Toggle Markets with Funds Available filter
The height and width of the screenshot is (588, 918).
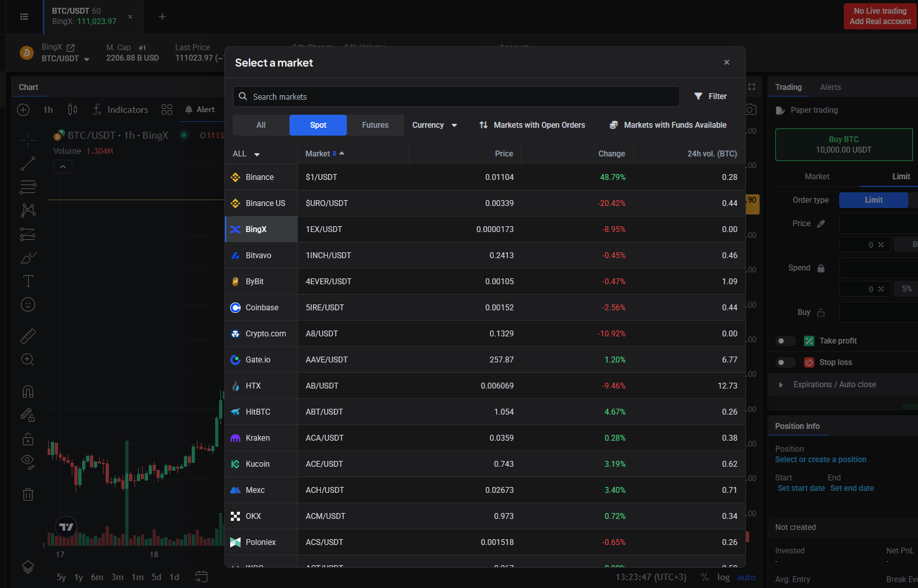(x=668, y=125)
